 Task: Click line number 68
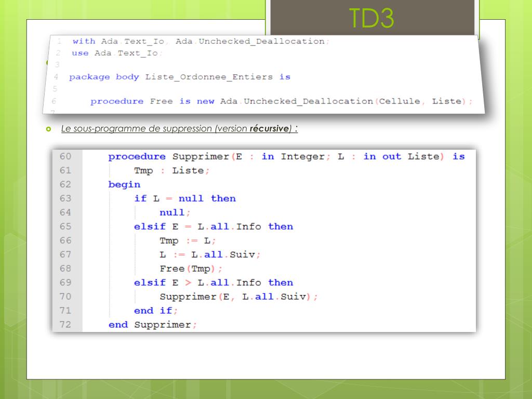(x=65, y=269)
